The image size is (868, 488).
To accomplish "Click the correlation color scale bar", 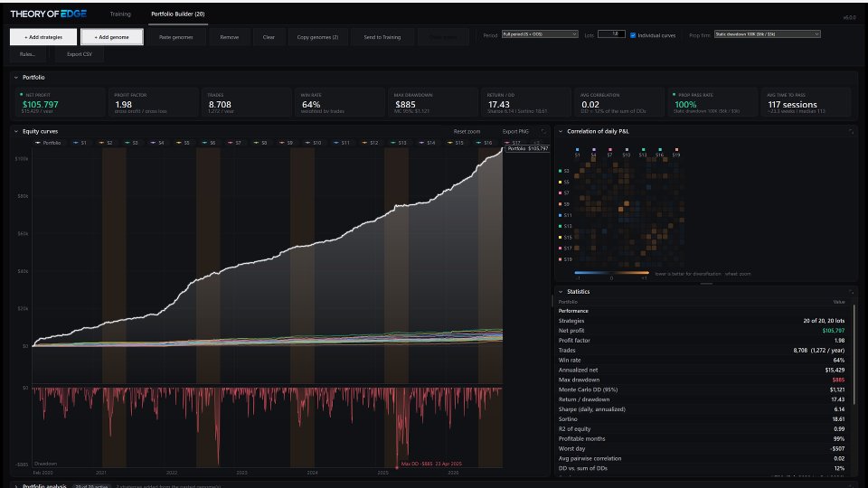I will click(x=611, y=273).
